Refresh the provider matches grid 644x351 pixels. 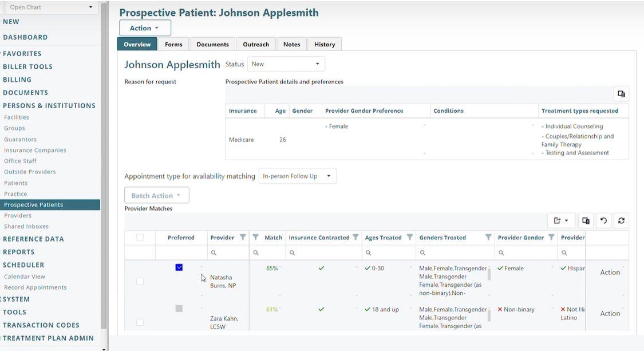point(621,220)
